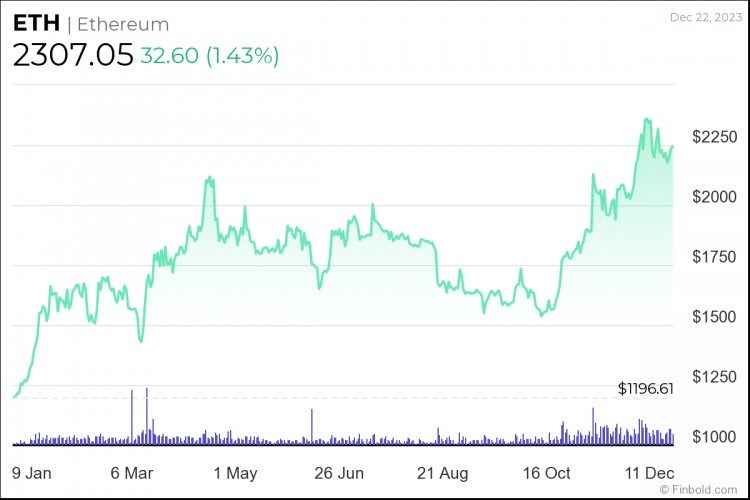Image resolution: width=750 pixels, height=500 pixels.
Task: Select the $1500 price axis label
Action: point(716,317)
